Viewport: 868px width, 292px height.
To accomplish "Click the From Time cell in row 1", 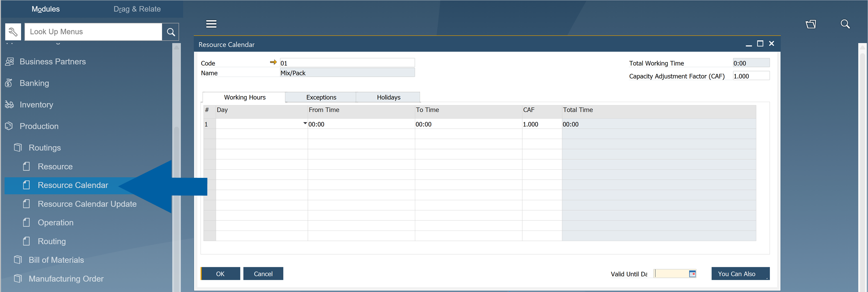I will (x=361, y=124).
